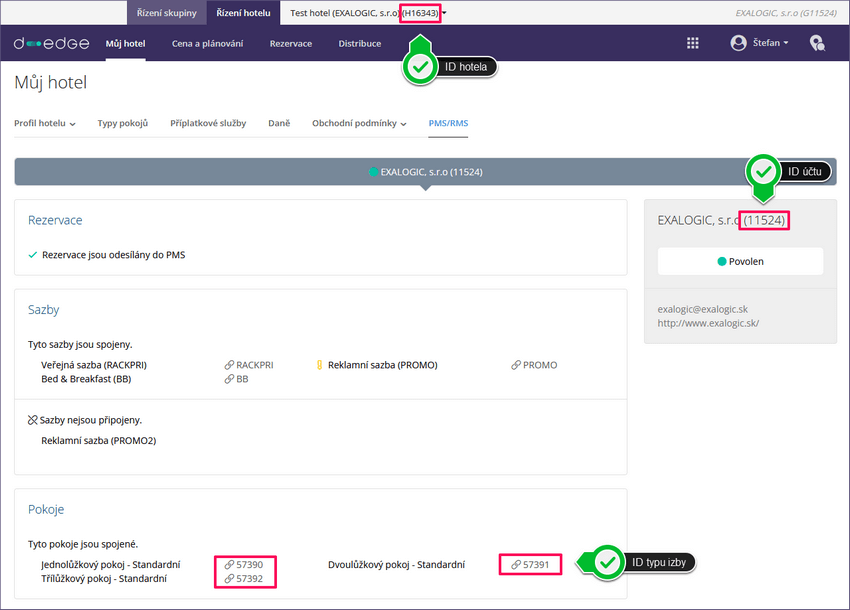Click the link icon beside room 57390
The height and width of the screenshot is (610, 850).
coord(229,565)
